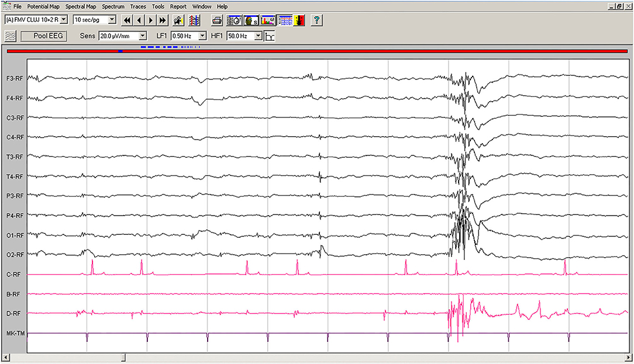The image size is (634, 364).
Task: Select the T4-RF channel label
Action: (15, 176)
